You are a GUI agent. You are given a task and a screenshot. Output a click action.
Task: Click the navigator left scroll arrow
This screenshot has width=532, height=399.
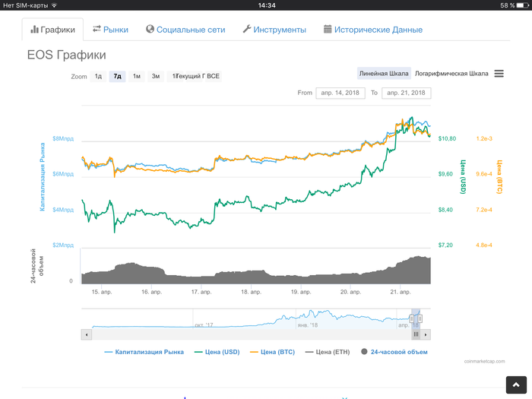[87, 334]
